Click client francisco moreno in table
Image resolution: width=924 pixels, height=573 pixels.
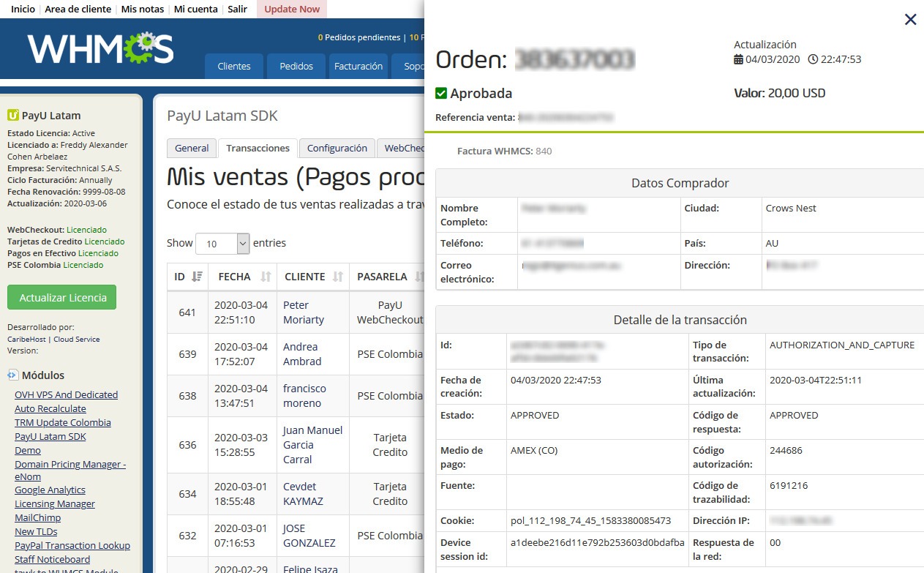(x=304, y=396)
